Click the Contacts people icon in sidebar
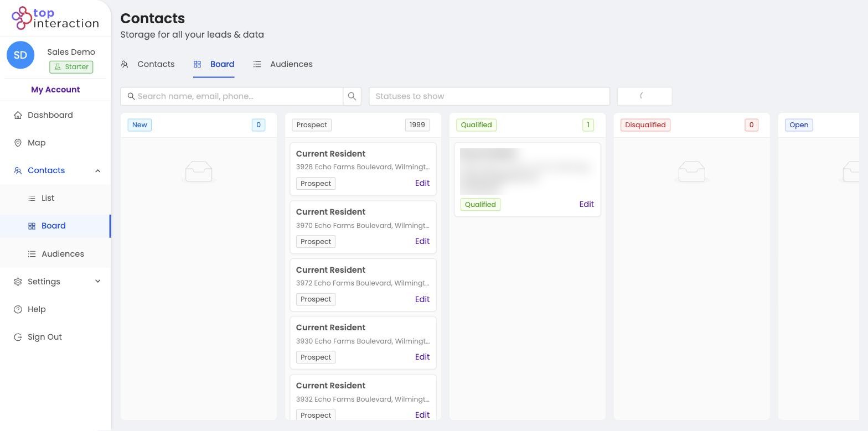868x431 pixels. [x=18, y=170]
